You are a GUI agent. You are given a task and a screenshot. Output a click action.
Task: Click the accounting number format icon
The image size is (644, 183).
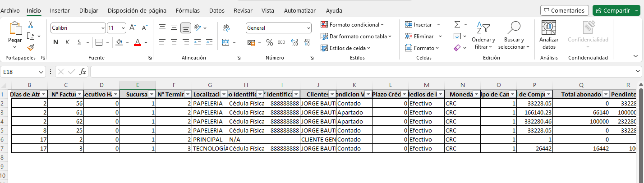pyautogui.click(x=252, y=42)
